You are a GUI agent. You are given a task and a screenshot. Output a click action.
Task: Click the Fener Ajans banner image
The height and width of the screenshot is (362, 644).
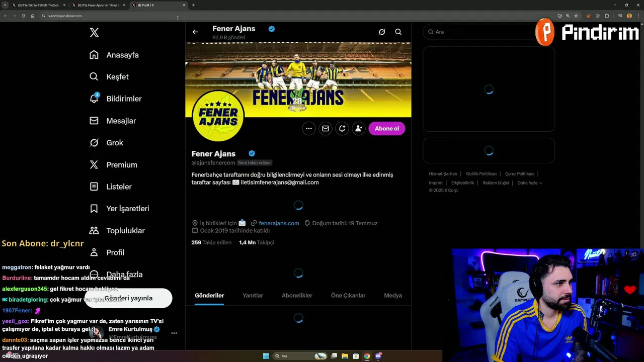(x=298, y=79)
